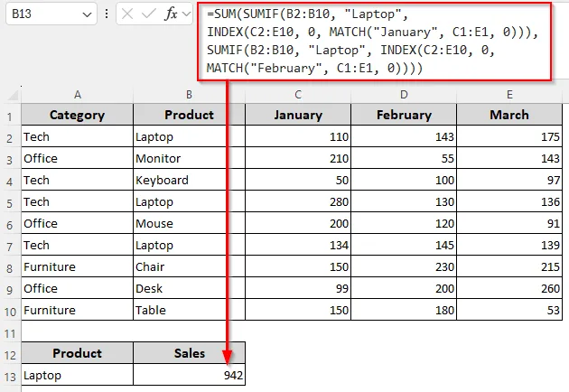The width and height of the screenshot is (569, 392).
Task: Click the Select All corner triangle
Action: tap(14, 95)
